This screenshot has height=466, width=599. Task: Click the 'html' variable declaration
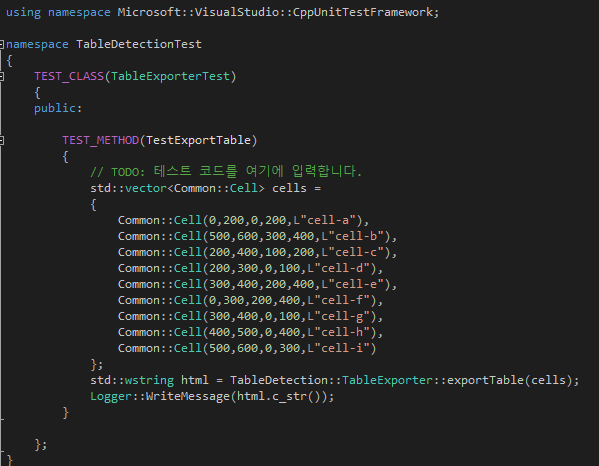click(195, 380)
